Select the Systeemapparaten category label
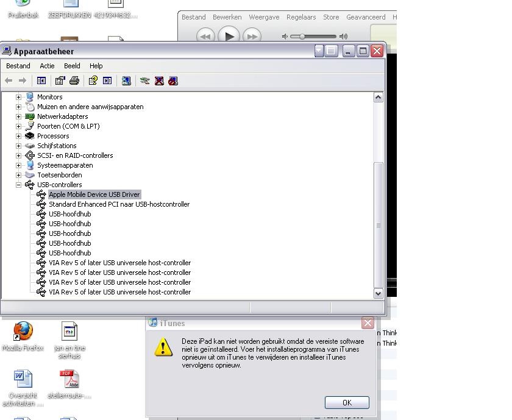Screen dimensions: 512x420 pyautogui.click(x=65, y=165)
